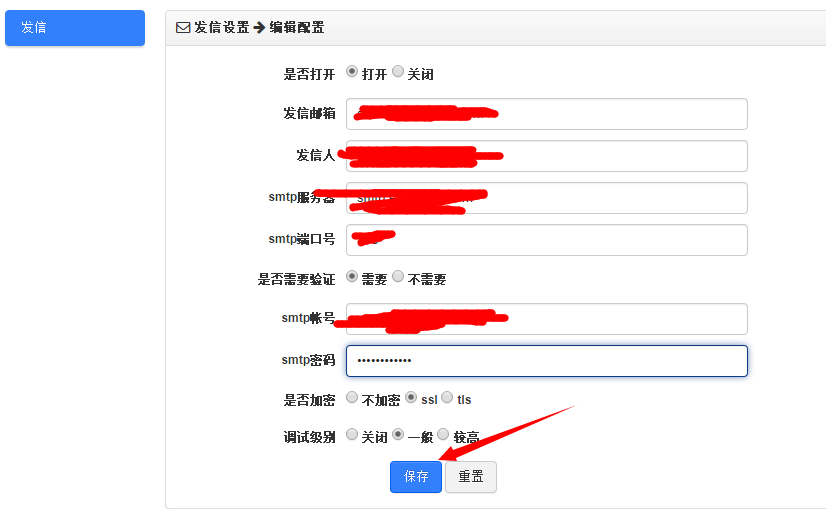Click the 重置 reset button

[x=471, y=477]
